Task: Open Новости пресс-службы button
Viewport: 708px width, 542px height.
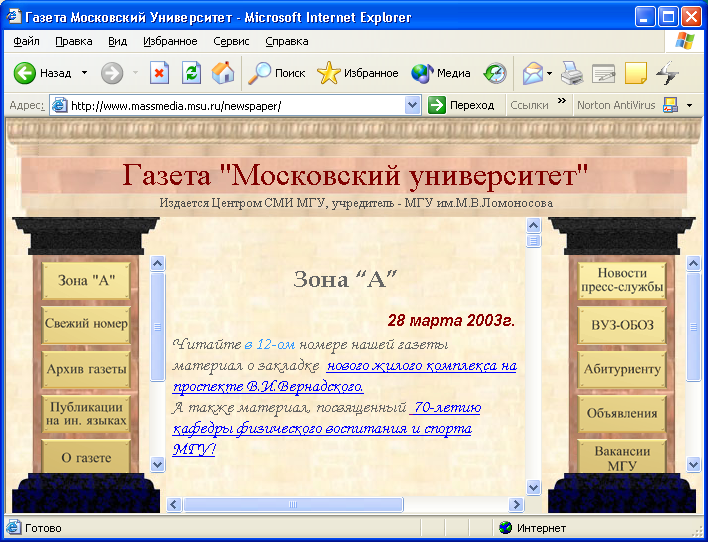Action: pyautogui.click(x=622, y=280)
